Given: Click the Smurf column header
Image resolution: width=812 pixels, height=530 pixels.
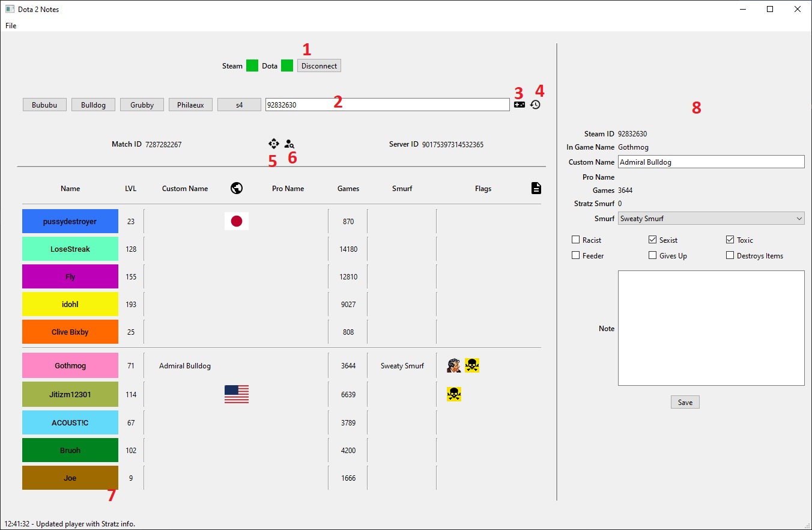Looking at the screenshot, I should (402, 188).
